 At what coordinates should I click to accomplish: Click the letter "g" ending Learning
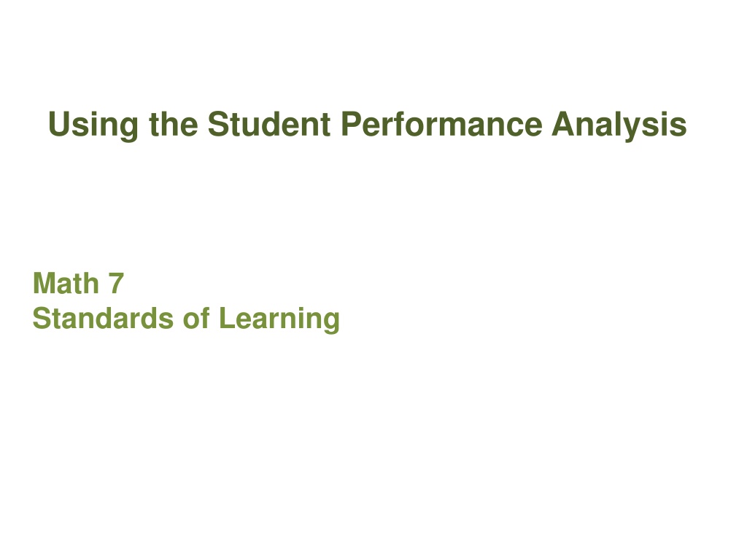(330, 324)
